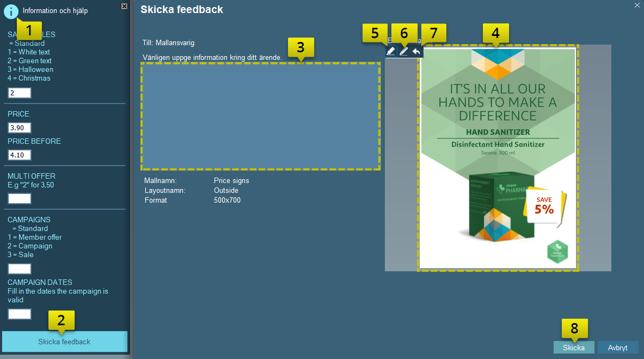Click the sale styles input containing 2
644x359 pixels.
20,93
